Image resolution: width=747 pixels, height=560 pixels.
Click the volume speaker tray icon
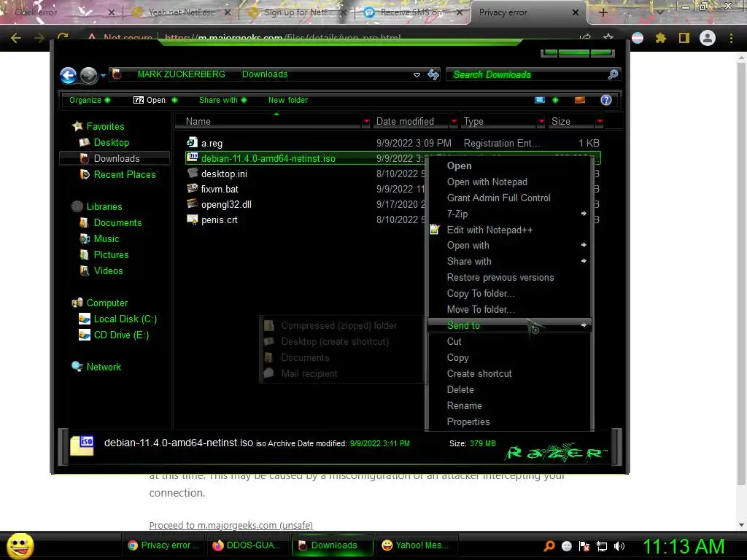tap(619, 546)
